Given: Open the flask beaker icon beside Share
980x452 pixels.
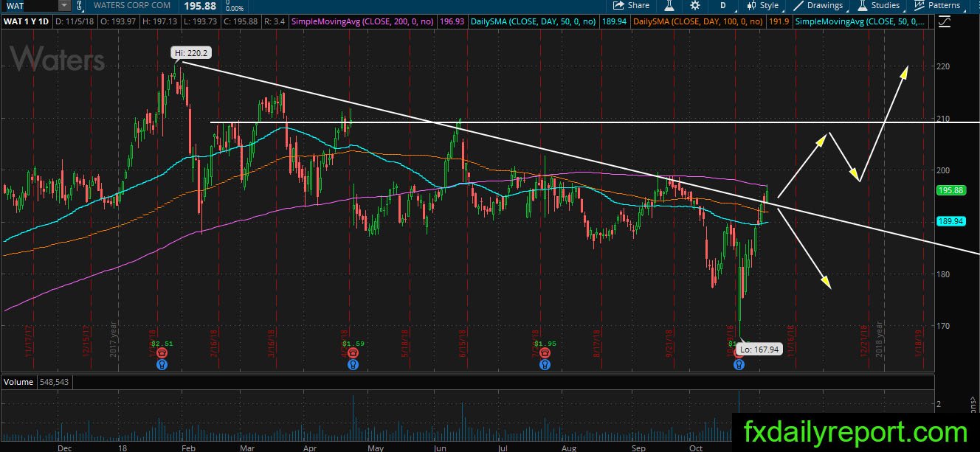Looking at the screenshot, I should click(x=669, y=5).
